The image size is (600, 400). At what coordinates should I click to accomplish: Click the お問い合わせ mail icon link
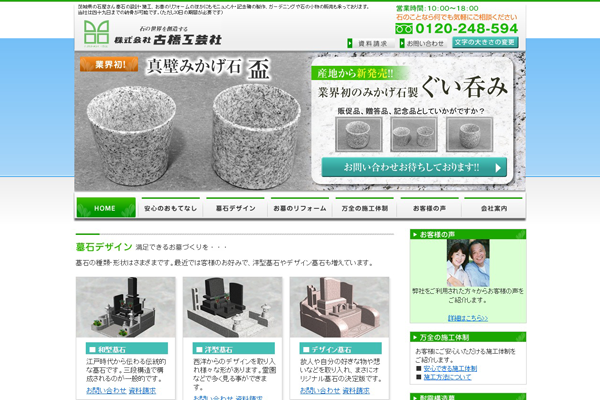point(420,44)
